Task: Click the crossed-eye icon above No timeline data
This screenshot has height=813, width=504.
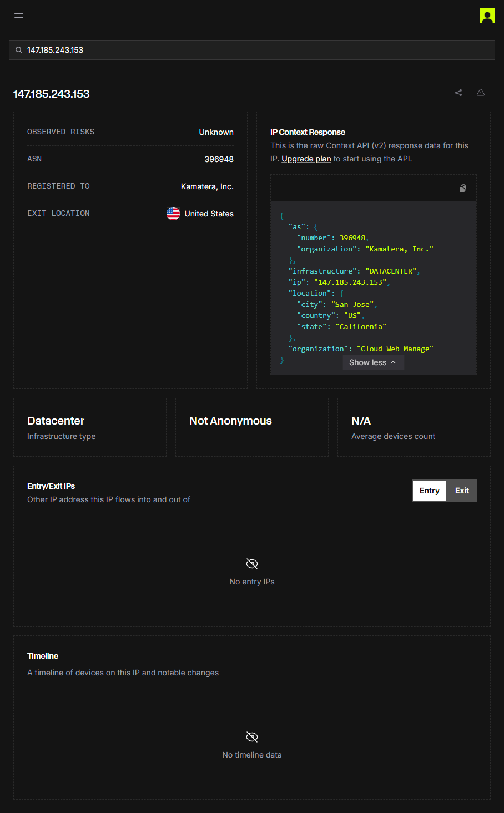Action: [x=252, y=737]
